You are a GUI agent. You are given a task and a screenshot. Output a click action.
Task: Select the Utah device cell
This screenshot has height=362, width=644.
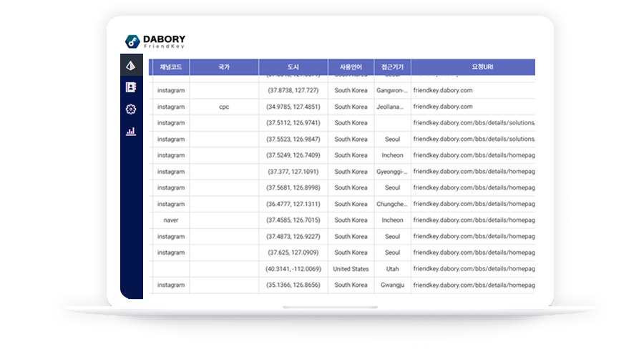click(392, 269)
